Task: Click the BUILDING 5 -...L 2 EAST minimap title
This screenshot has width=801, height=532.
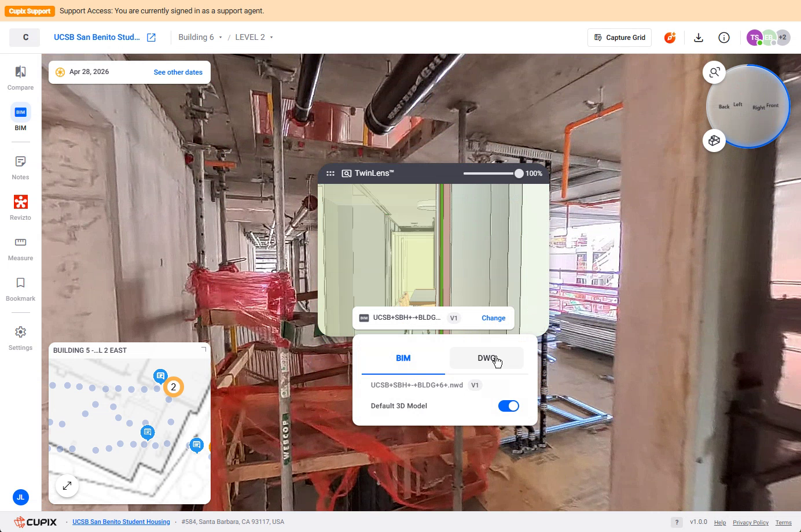Action: [90, 350]
